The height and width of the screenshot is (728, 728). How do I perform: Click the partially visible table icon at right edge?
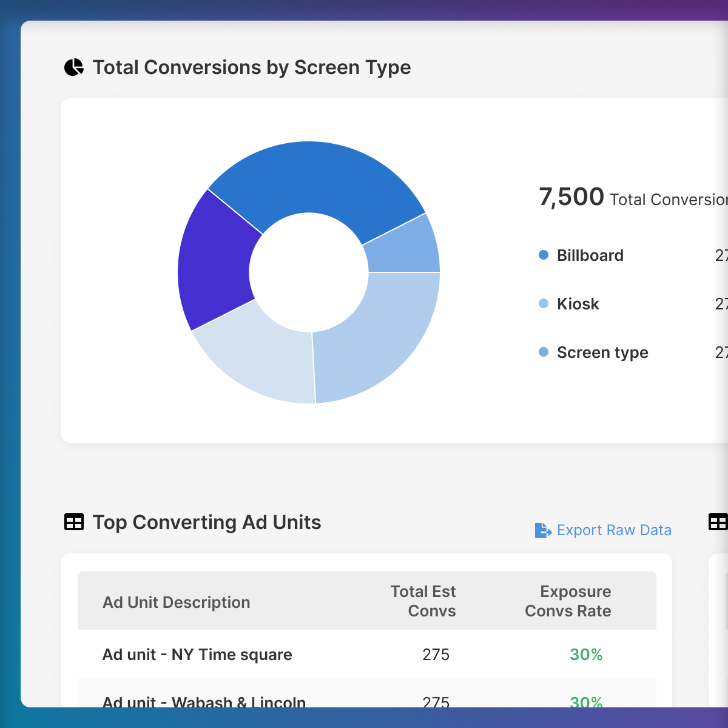pyautogui.click(x=718, y=522)
